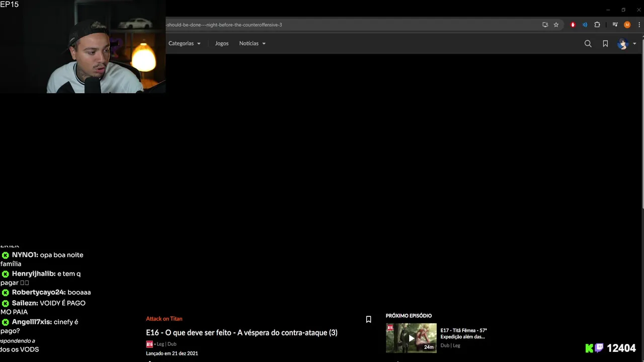Open the Attack on Titan series link

[164, 319]
